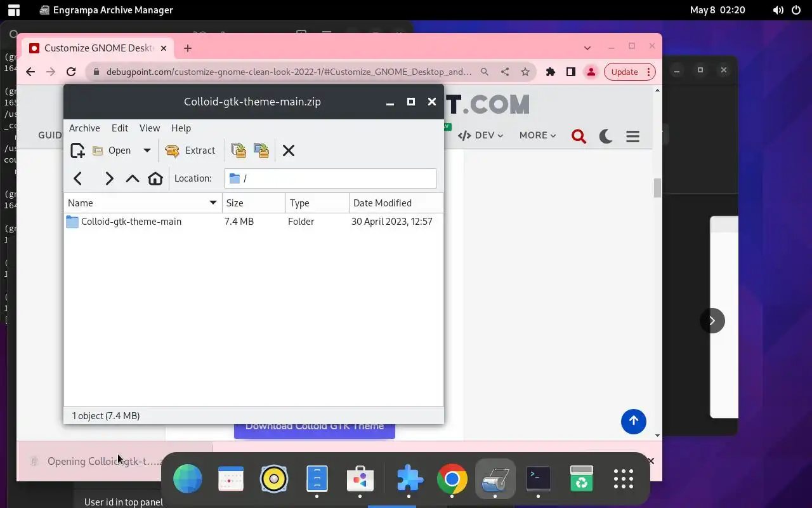Screen dimensions: 812x508
Task: Open Chrome extensions puzzle icon
Action: tap(551, 72)
